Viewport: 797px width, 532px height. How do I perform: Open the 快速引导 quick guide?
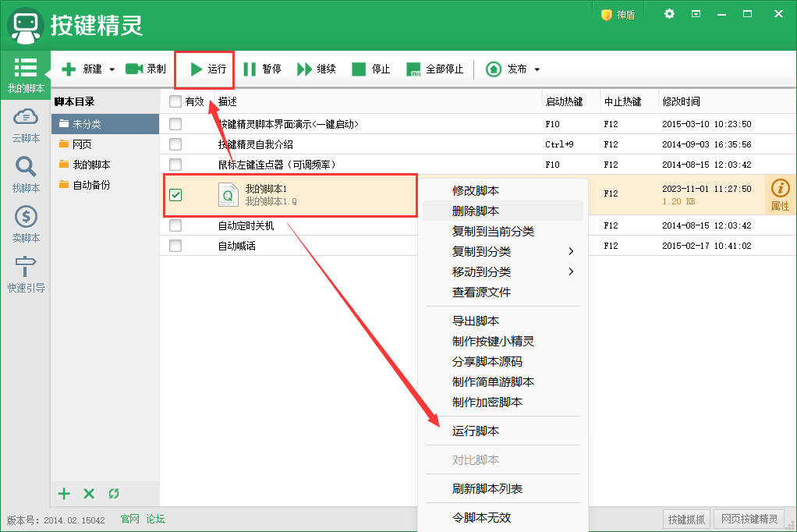[x=26, y=275]
